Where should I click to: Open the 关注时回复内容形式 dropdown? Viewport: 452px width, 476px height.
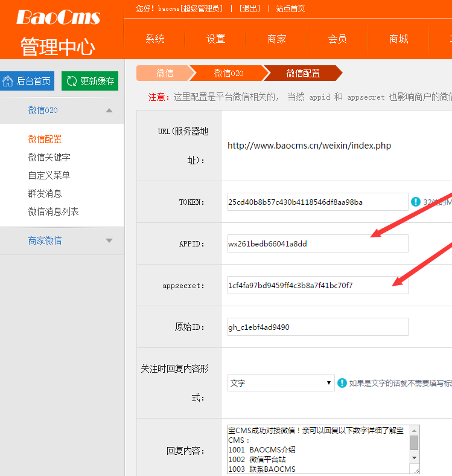click(x=281, y=383)
